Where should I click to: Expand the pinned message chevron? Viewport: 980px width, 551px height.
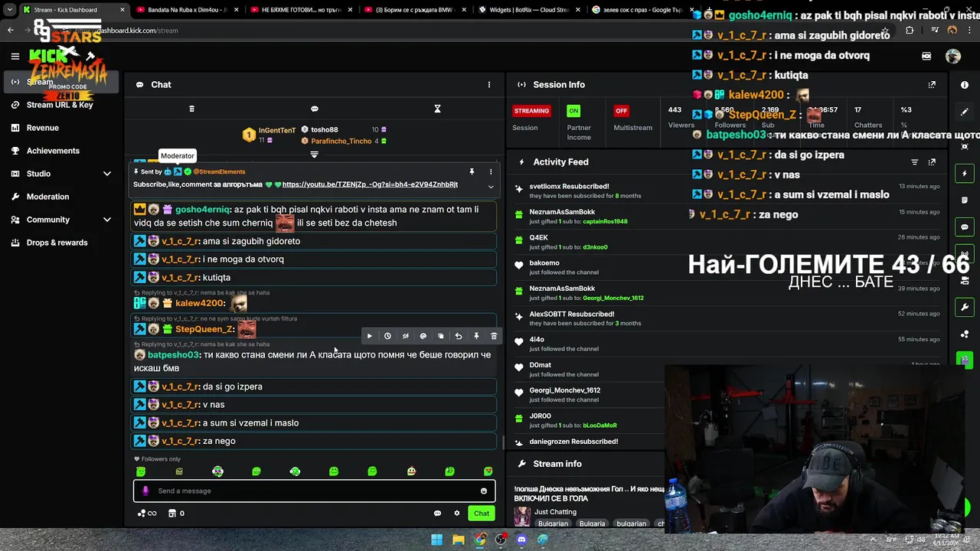tap(491, 186)
